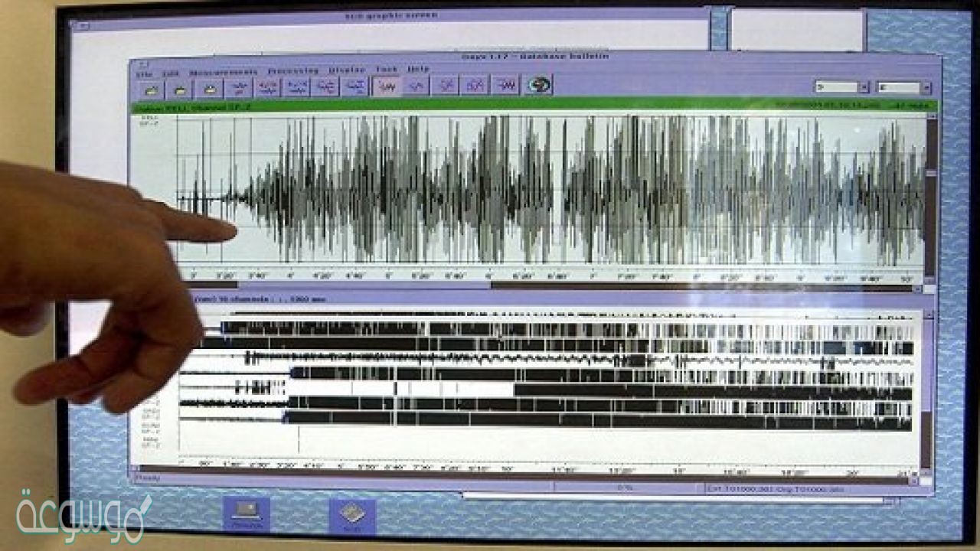
Task: Open the Display menu
Action: (346, 70)
